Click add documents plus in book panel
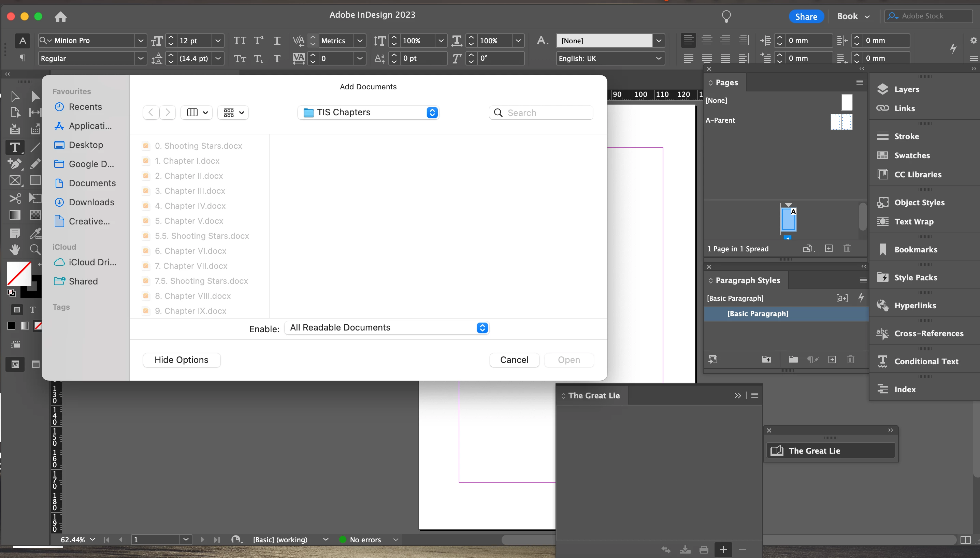Viewport: 980px width, 558px height. pyautogui.click(x=723, y=549)
